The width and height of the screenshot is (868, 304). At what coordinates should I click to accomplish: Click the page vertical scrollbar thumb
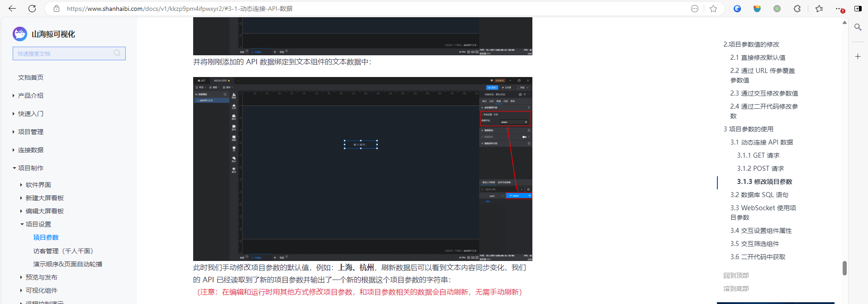pos(844,268)
